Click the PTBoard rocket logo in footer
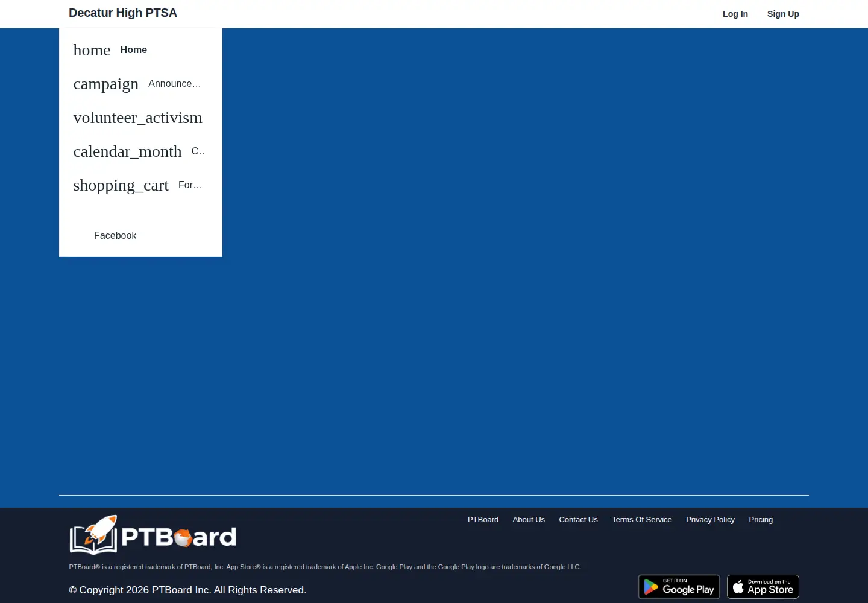 pos(153,535)
